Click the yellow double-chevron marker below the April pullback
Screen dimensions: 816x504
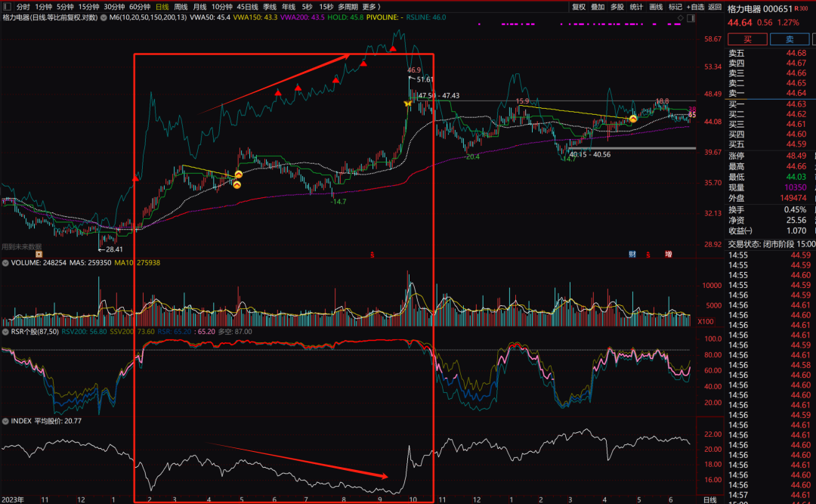pos(236,185)
